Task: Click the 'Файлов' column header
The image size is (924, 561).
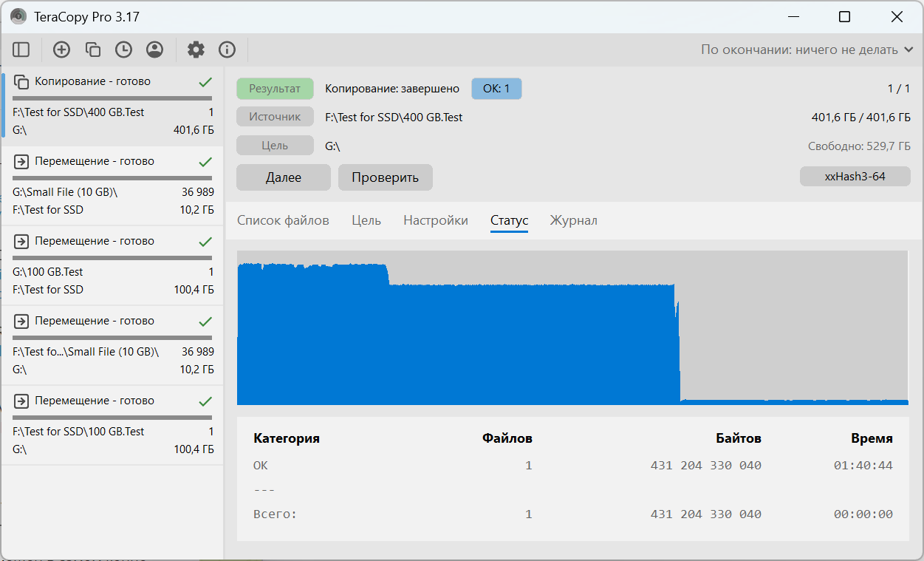Action: point(507,438)
